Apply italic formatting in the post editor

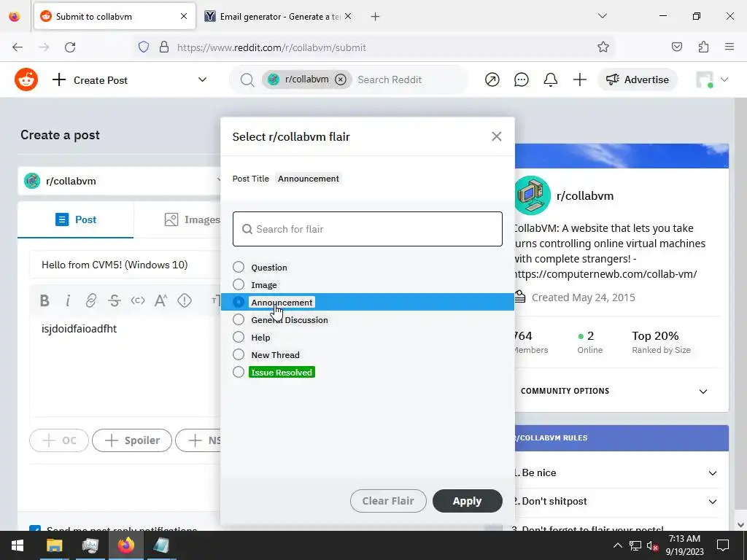click(x=68, y=300)
